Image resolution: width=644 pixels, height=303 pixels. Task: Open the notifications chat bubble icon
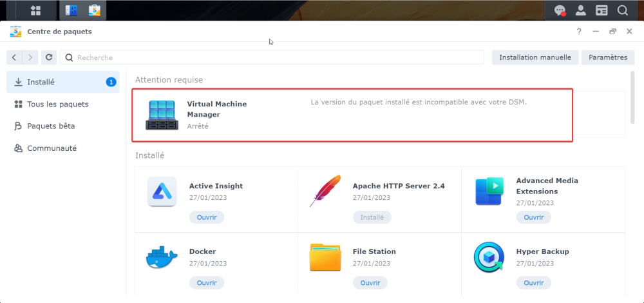(560, 11)
